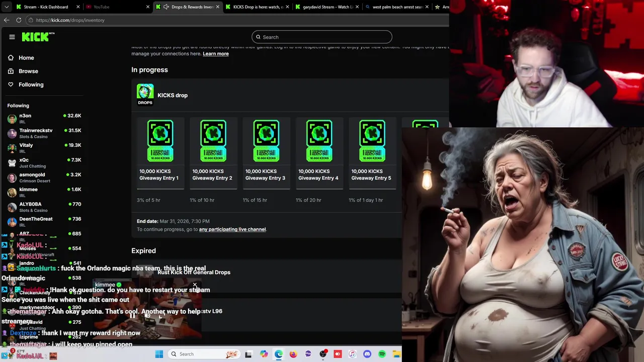
Task: Focus the Kick search field
Action: point(322,37)
